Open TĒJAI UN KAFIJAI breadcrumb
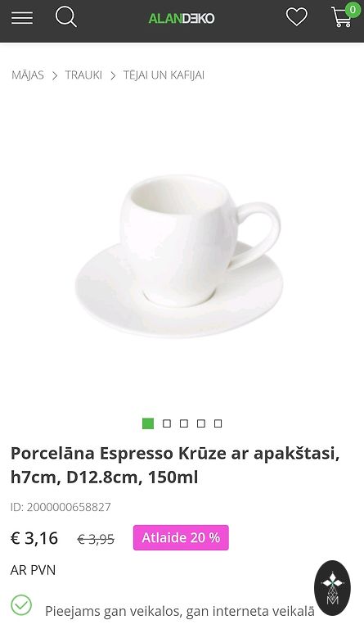Image resolution: width=364 pixels, height=629 pixels. tap(164, 75)
